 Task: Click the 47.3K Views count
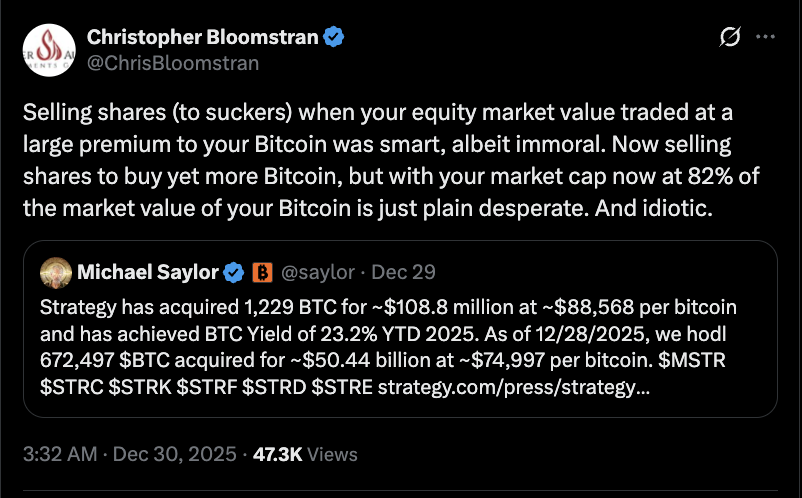(x=303, y=454)
